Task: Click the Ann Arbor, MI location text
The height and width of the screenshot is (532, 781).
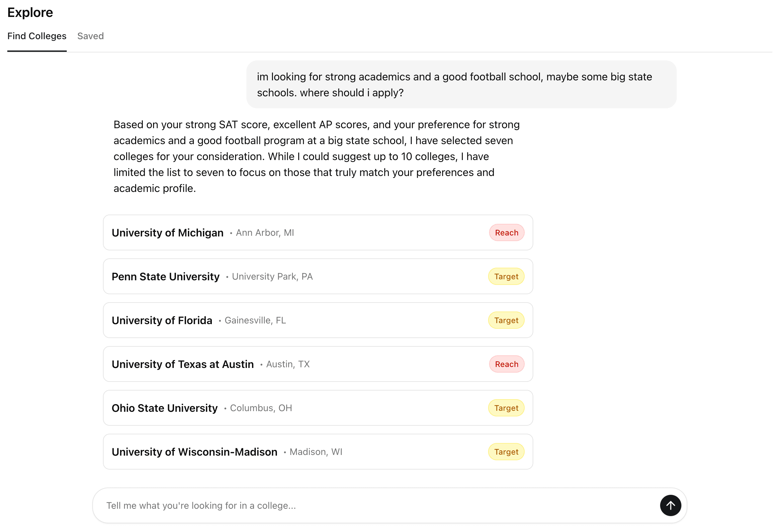Action: tap(264, 232)
